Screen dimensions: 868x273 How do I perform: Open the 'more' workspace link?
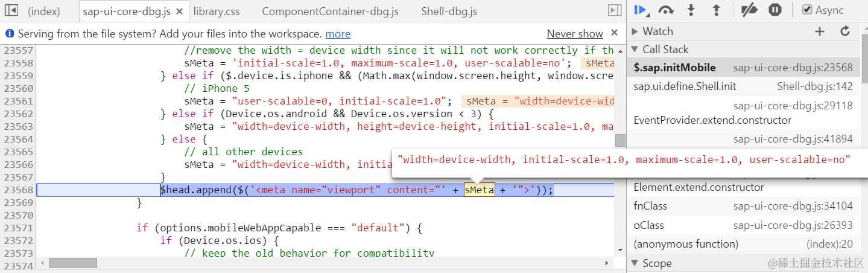(x=338, y=34)
